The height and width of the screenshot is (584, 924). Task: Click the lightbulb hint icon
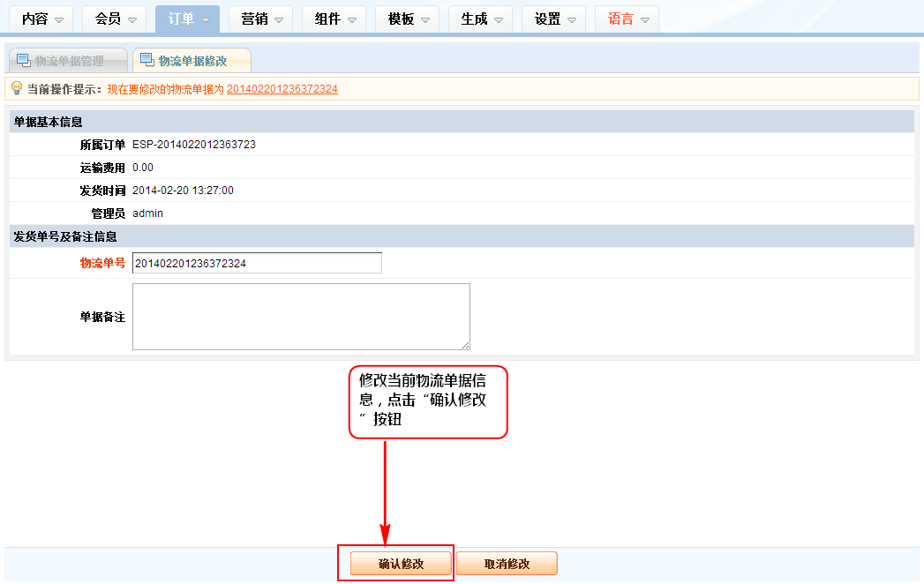16,88
